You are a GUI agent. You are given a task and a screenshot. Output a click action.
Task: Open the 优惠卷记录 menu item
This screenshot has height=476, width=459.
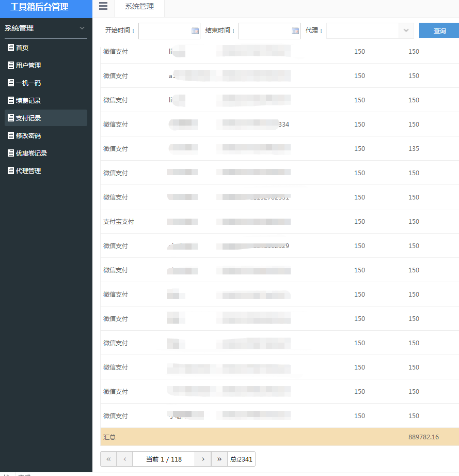click(x=46, y=153)
